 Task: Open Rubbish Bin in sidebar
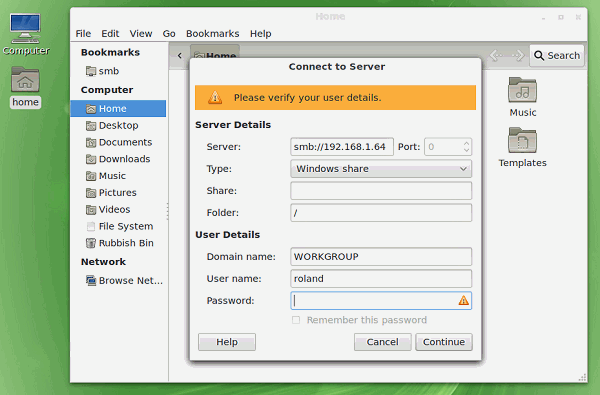[x=118, y=243]
